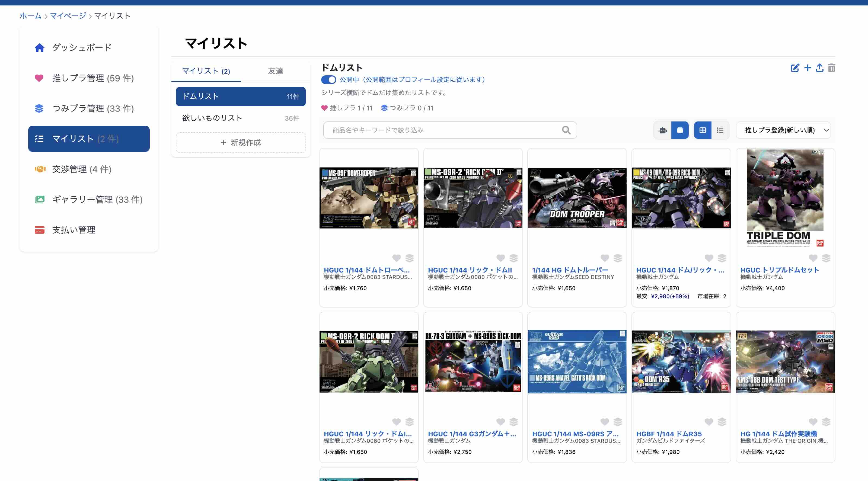The width and height of the screenshot is (868, 481).
Task: Open つみプラ管理 (33 件) in sidebar
Action: click(89, 108)
